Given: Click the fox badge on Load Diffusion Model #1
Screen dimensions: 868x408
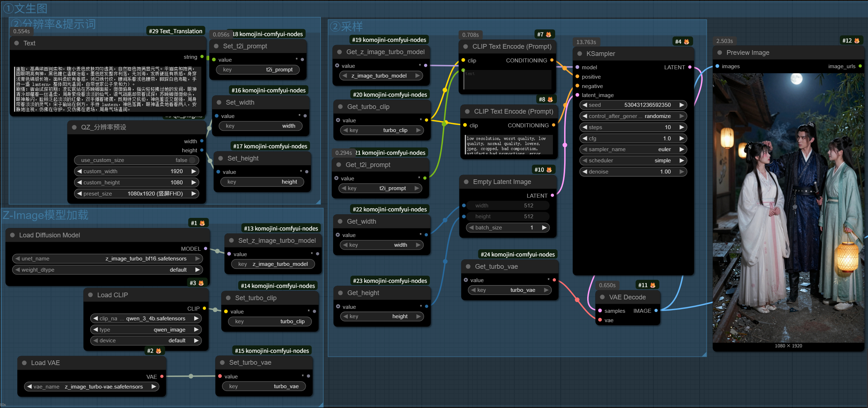Looking at the screenshot, I should (202, 223).
